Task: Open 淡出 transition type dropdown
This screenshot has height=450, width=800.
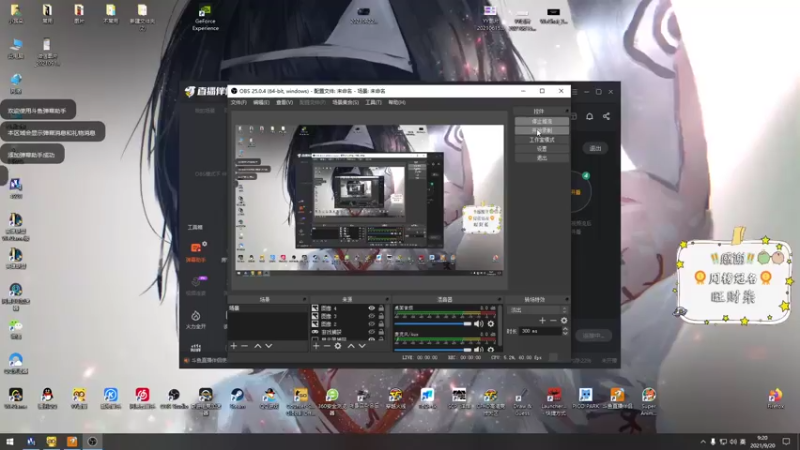Action: [537, 310]
